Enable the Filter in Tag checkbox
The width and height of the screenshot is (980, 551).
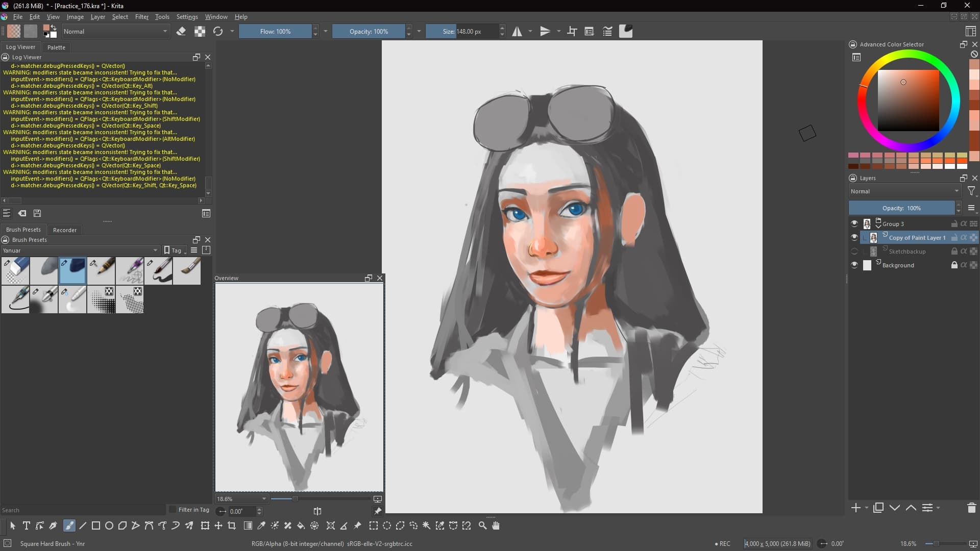pyautogui.click(x=173, y=509)
